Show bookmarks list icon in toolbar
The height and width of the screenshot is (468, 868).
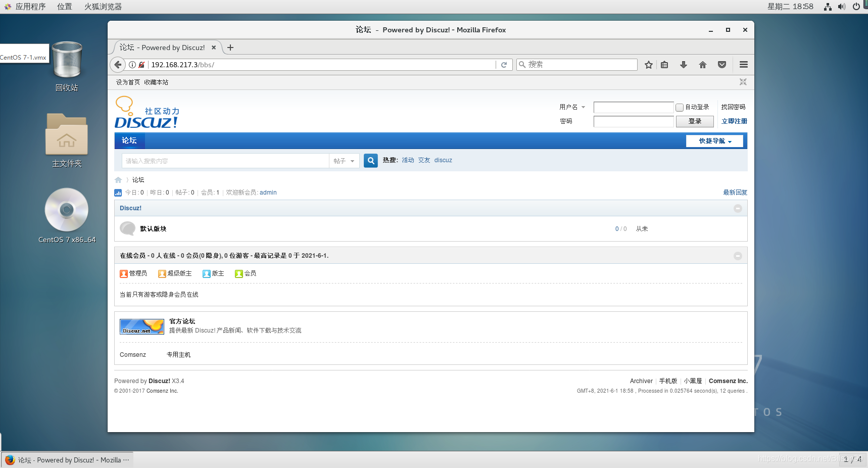[664, 65]
